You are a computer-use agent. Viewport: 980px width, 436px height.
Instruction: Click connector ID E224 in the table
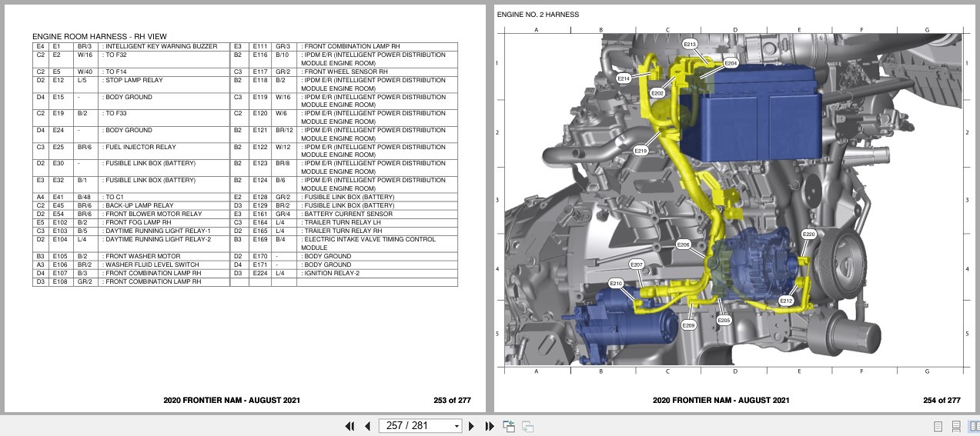259,273
